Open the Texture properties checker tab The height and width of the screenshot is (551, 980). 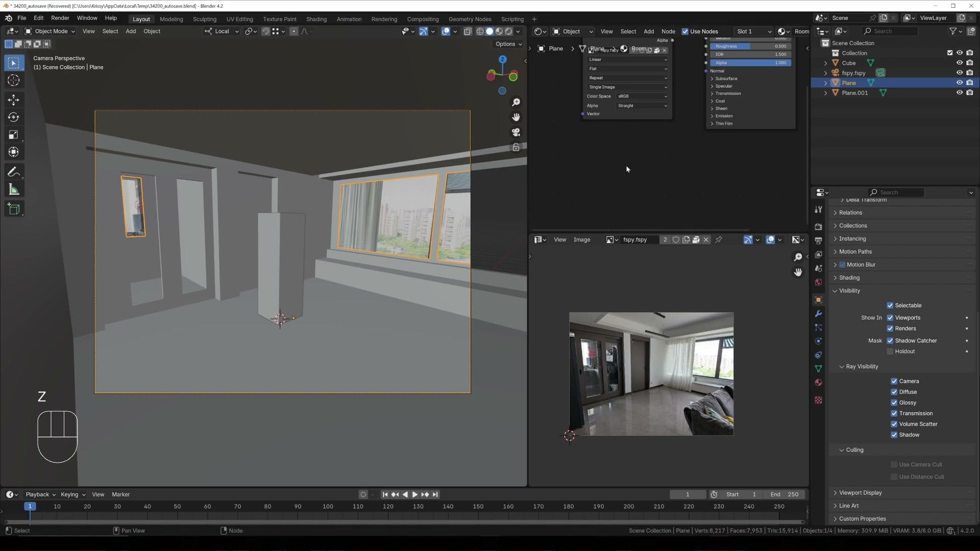[818, 400]
